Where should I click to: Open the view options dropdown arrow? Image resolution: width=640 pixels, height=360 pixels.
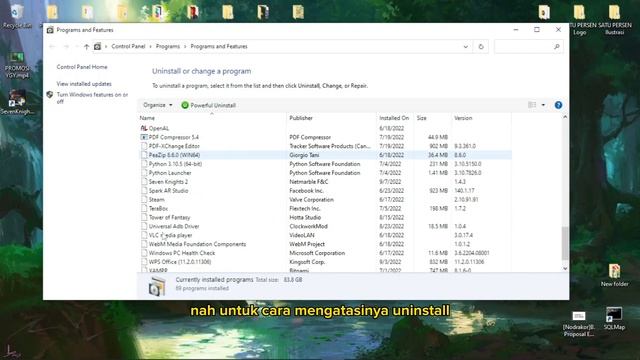(543, 105)
